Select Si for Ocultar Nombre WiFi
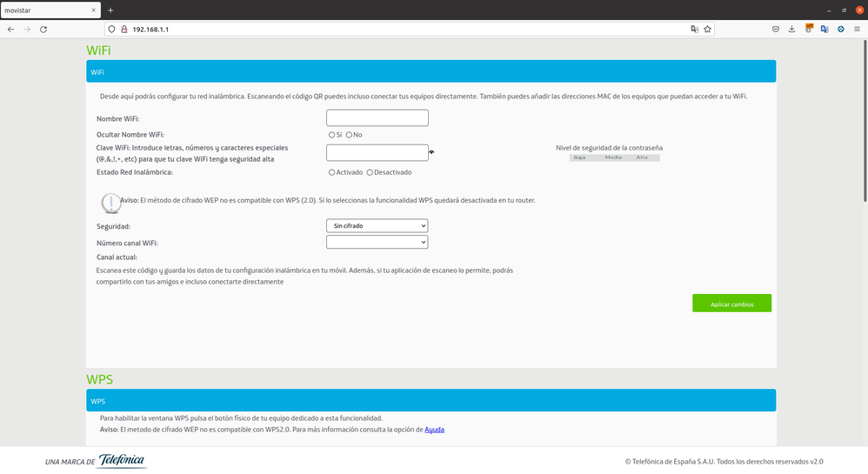This screenshot has height=474, width=868. coord(331,135)
